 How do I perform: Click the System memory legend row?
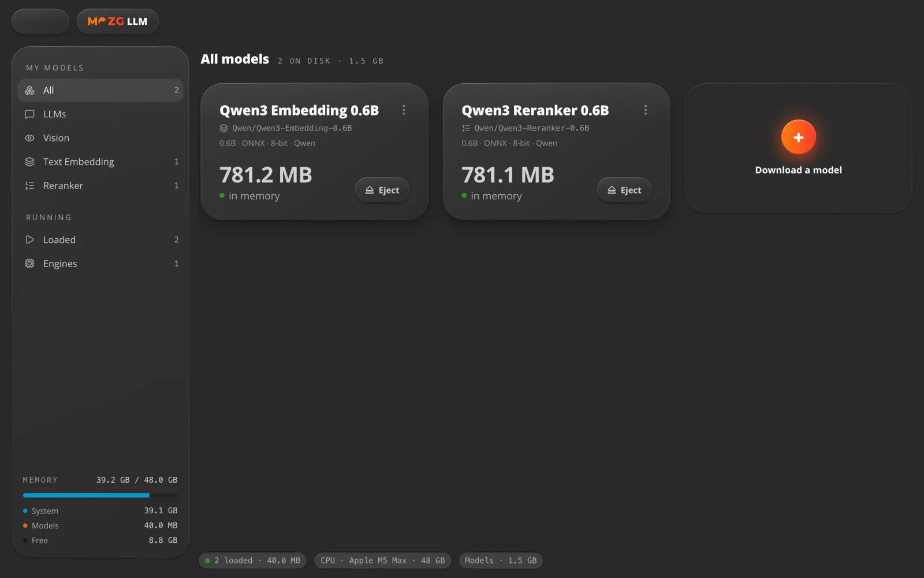(100, 511)
